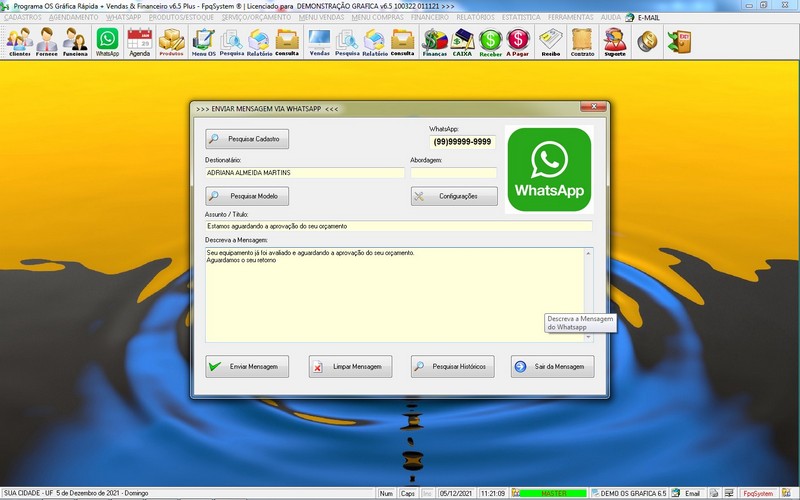Click the WhatsApp toolbar icon
The height and width of the screenshot is (500, 800).
tap(107, 42)
